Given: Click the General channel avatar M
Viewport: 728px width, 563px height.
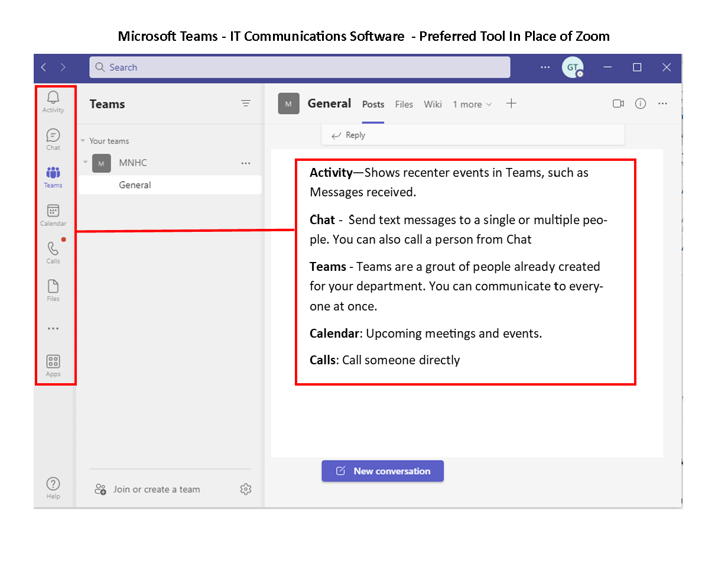Looking at the screenshot, I should (x=288, y=103).
